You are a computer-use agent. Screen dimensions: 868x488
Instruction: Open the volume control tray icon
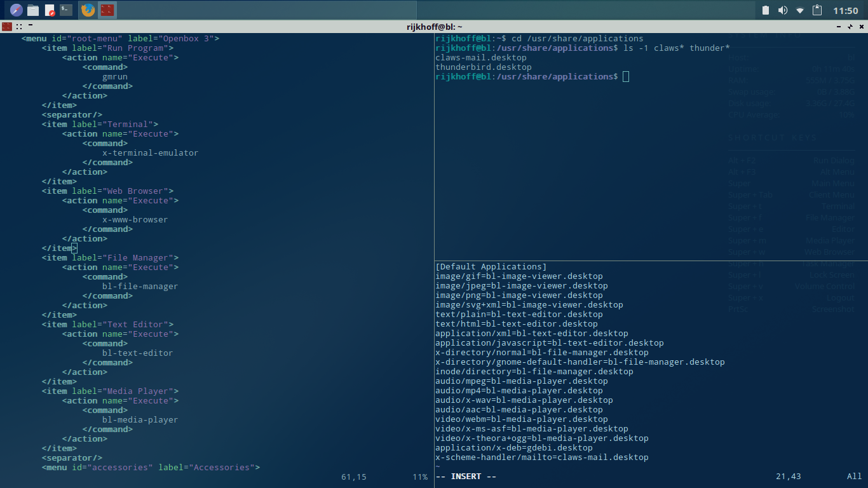point(783,10)
